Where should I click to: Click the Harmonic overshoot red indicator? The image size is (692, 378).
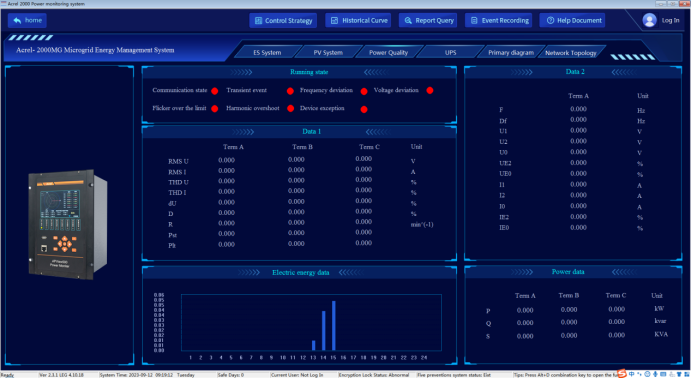click(x=290, y=109)
